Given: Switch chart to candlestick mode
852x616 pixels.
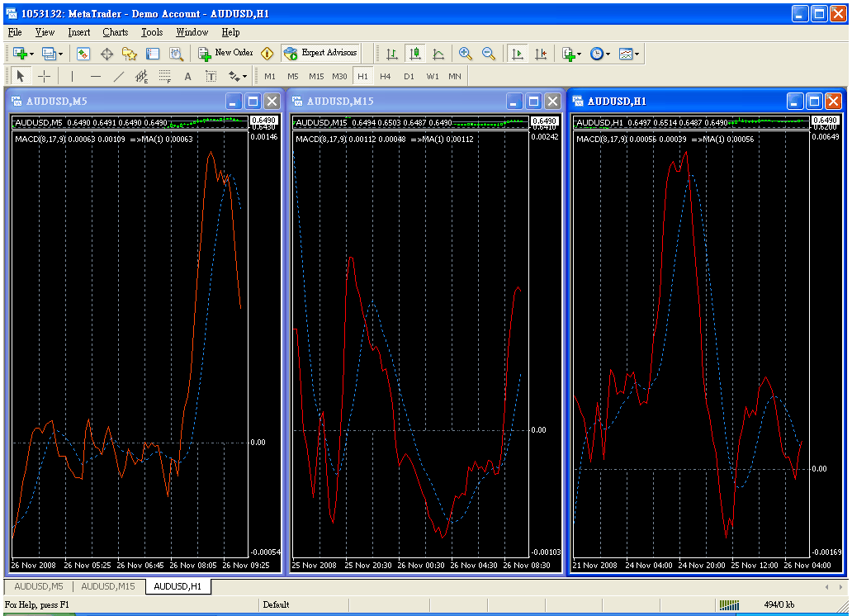Looking at the screenshot, I should [x=415, y=54].
